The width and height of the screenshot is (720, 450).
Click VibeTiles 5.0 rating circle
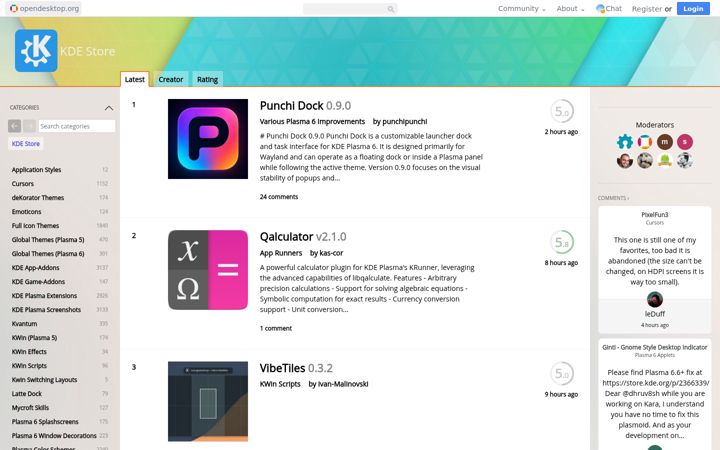pos(562,373)
